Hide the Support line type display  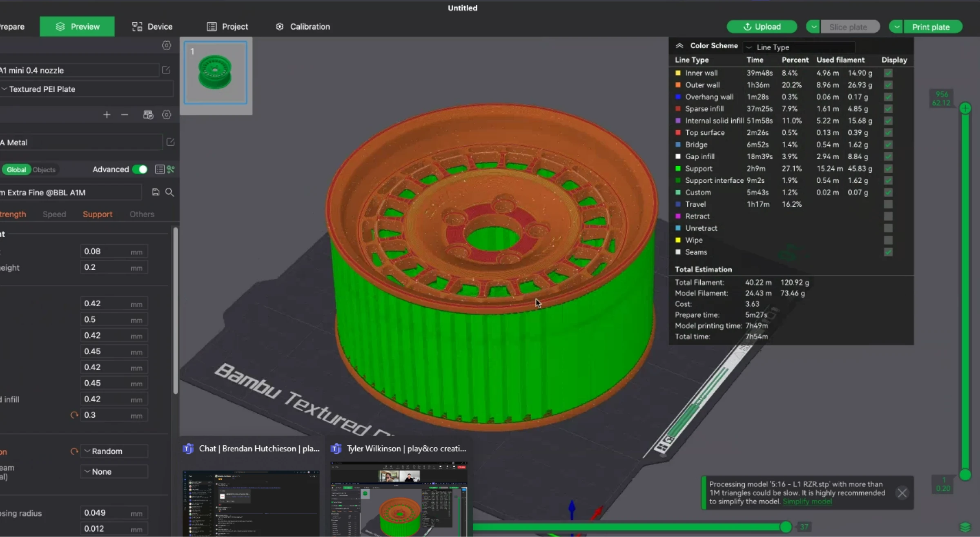click(888, 168)
